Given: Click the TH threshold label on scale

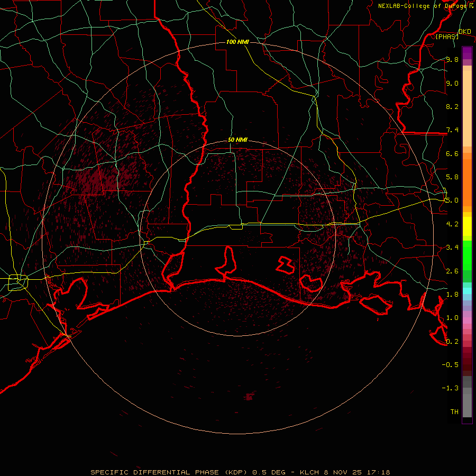Looking at the screenshot, I should click(454, 412).
